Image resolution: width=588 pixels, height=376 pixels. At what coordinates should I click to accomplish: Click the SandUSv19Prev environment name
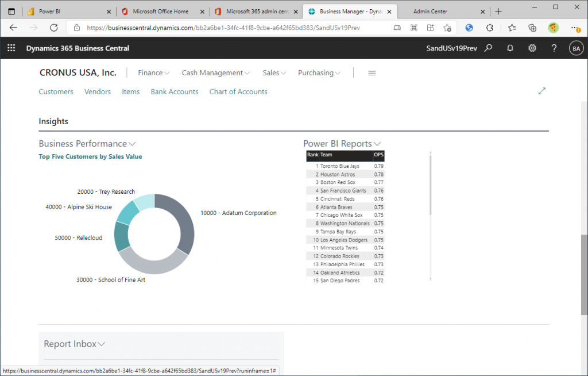pos(451,48)
